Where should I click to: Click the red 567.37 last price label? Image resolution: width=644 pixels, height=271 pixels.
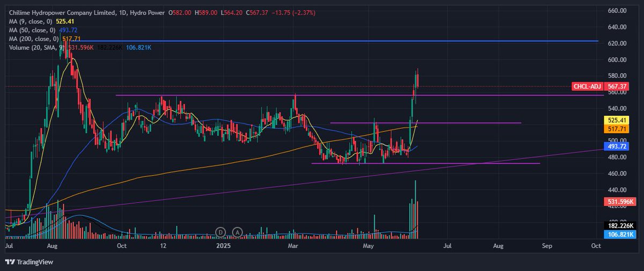[x=616, y=86]
